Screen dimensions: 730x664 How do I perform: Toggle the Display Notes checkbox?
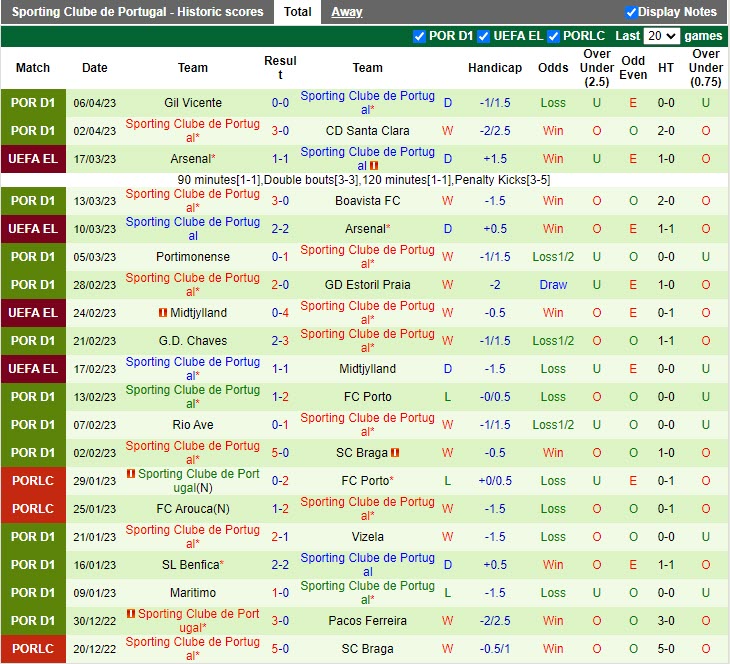pyautogui.click(x=631, y=12)
